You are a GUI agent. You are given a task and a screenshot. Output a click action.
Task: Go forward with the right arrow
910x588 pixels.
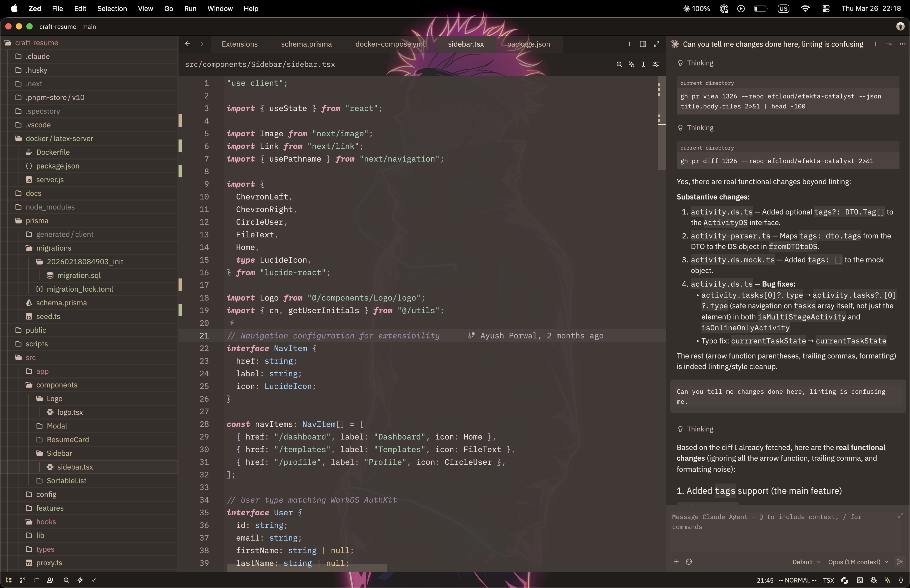[x=201, y=44]
